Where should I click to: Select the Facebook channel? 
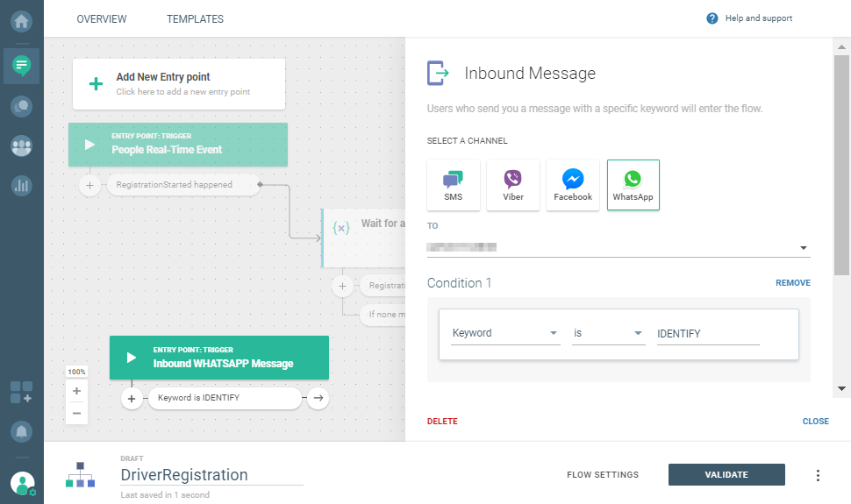click(573, 185)
